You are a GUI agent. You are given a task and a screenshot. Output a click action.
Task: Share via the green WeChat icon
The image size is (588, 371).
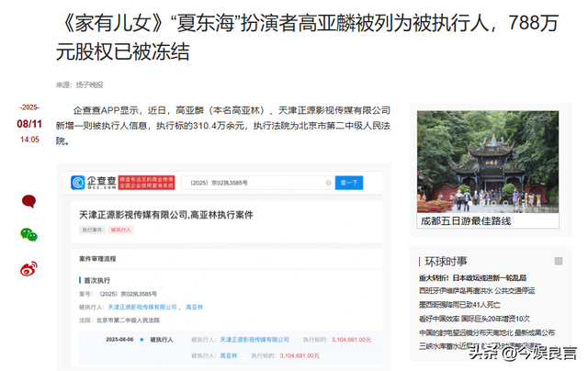tap(28, 234)
